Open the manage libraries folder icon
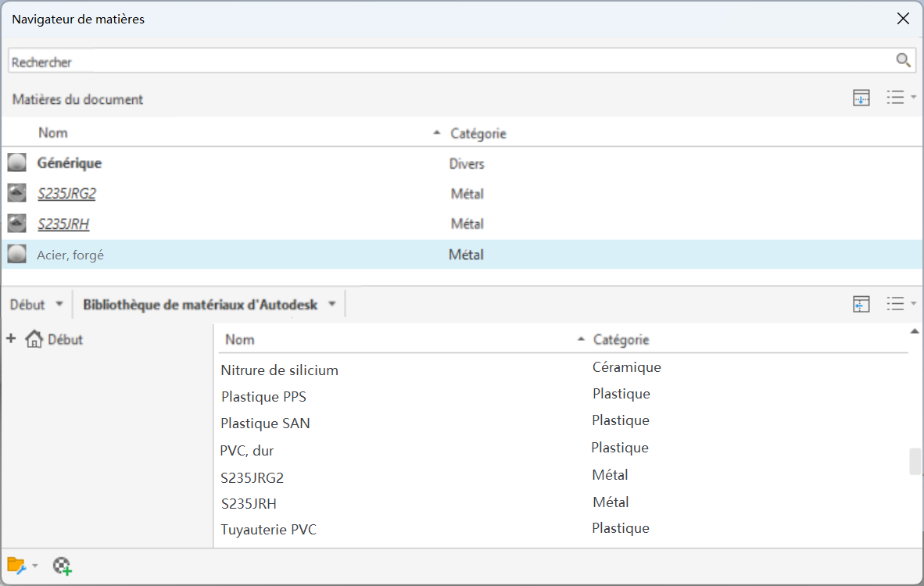Image resolution: width=924 pixels, height=586 pixels. [x=16, y=566]
